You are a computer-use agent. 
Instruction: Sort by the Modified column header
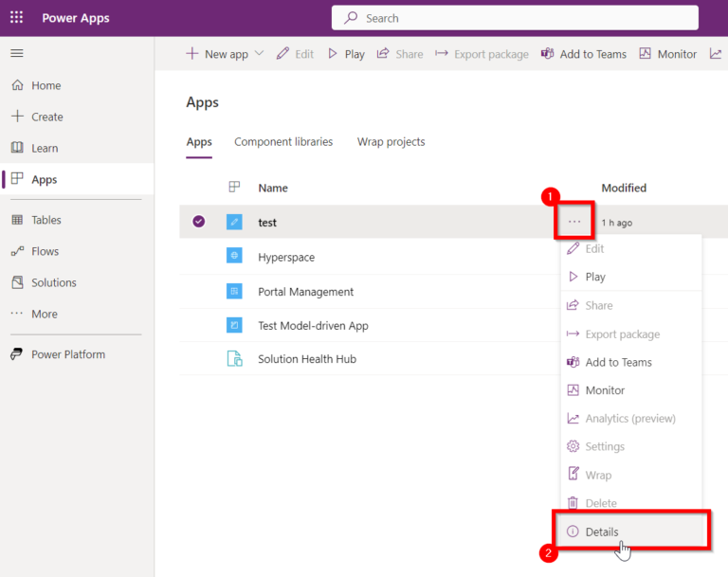pos(624,188)
